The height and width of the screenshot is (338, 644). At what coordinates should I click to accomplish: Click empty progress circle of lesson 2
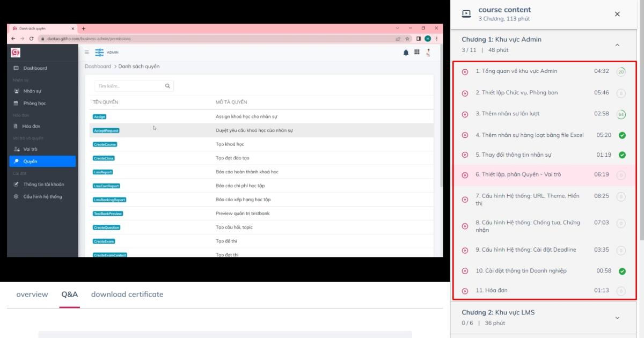(x=621, y=93)
